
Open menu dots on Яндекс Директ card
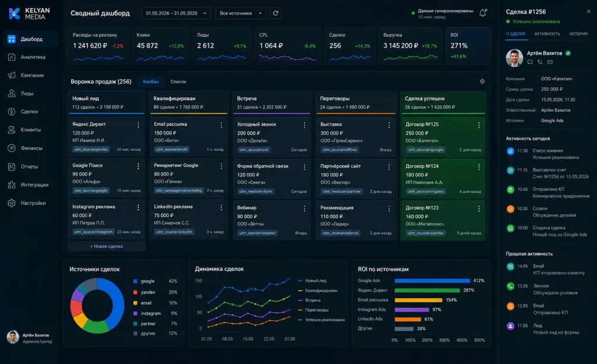pos(138,125)
